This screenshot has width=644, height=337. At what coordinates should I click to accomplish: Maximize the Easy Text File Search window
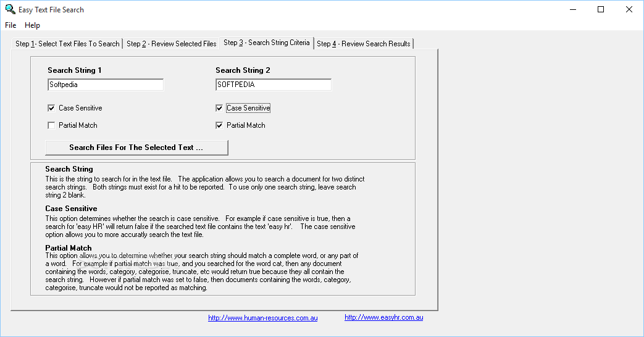601,9
